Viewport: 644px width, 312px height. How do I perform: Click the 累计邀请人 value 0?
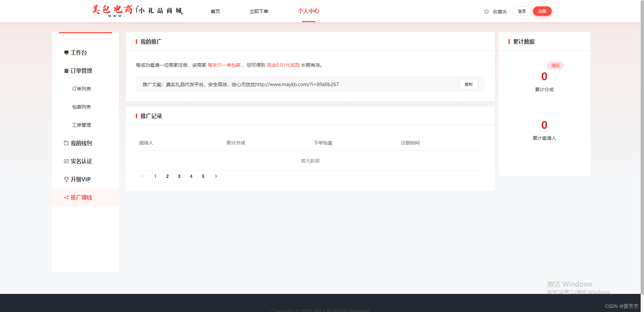pos(544,125)
